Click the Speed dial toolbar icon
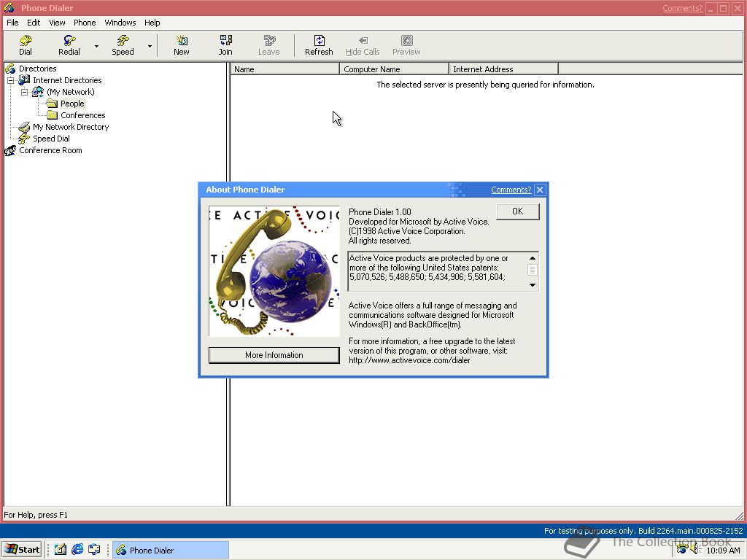Image resolution: width=747 pixels, height=560 pixels. (123, 45)
